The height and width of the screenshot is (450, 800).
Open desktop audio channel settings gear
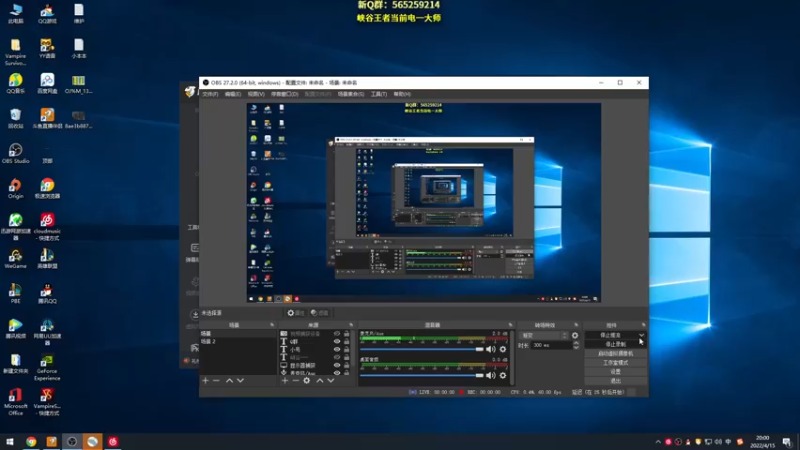[x=503, y=376]
